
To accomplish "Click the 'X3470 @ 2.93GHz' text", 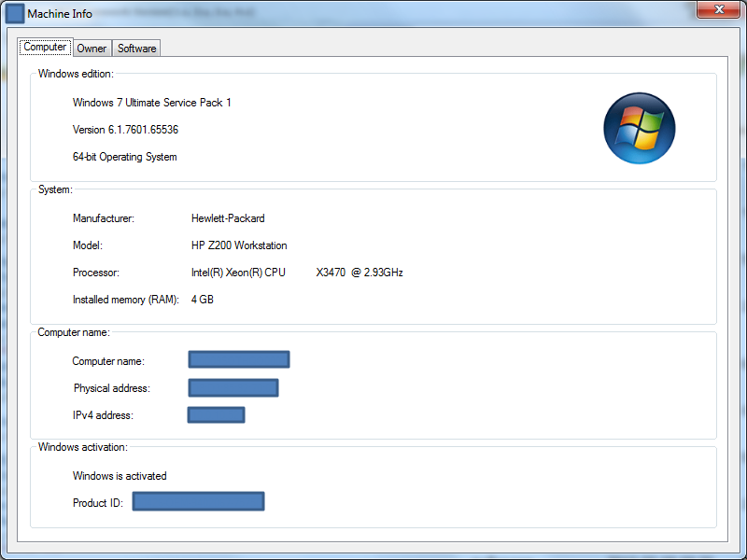I will pyautogui.click(x=359, y=273).
